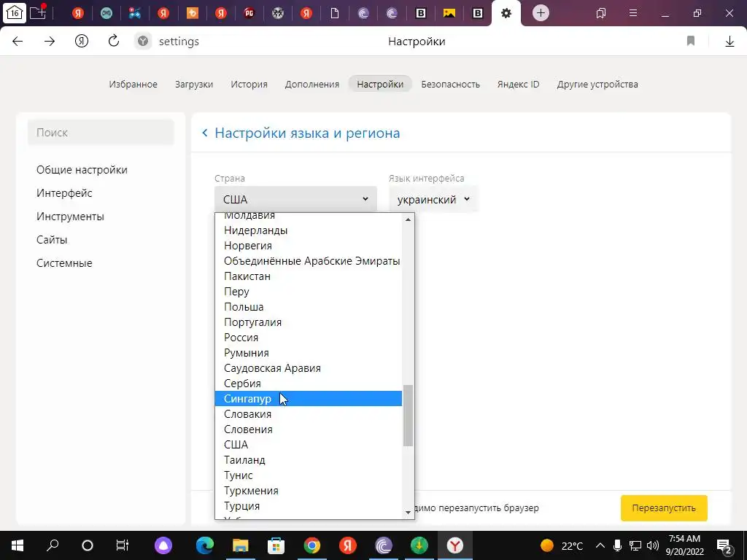
Task: Click the country list scrollbar thumb
Action: 408,415
